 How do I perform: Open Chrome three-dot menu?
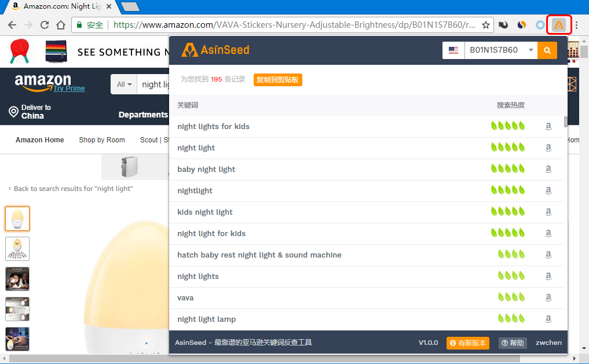[576, 25]
